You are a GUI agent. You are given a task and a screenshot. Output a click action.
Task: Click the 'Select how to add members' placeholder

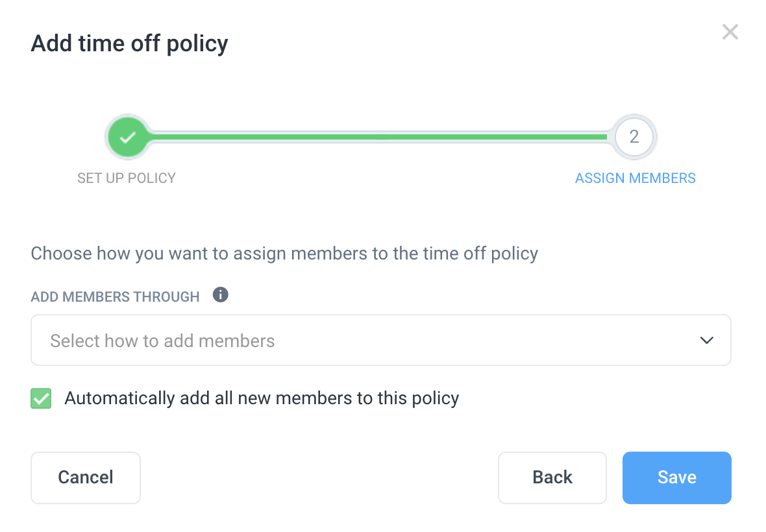coord(162,341)
